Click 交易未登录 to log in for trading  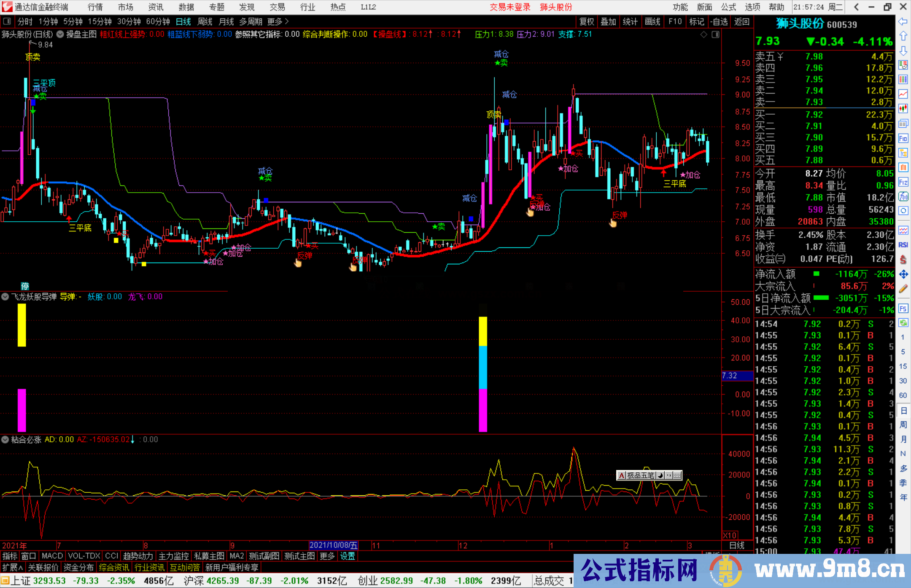click(510, 7)
